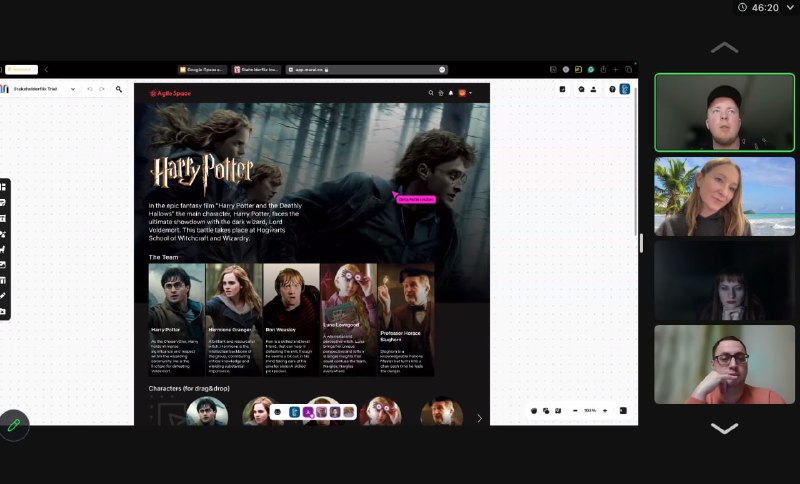Open the Ron Weasley team card
Screen dimensions: 800x484
click(291, 320)
